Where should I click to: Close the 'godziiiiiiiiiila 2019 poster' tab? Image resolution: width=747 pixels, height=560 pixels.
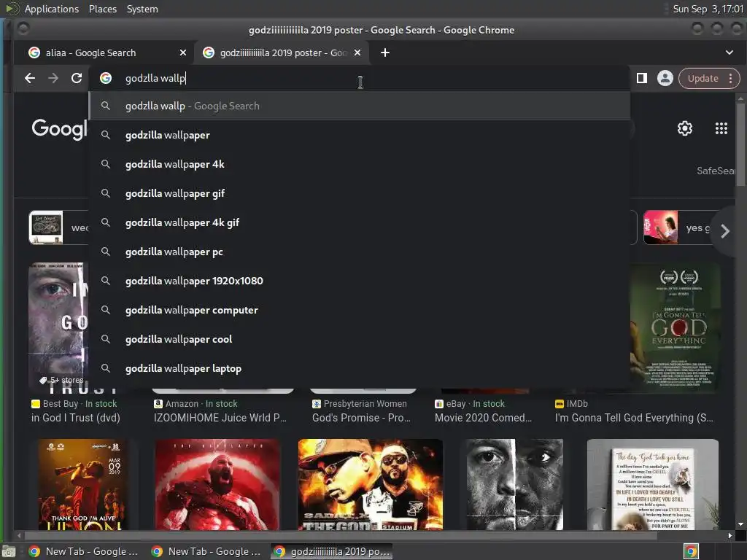(357, 52)
